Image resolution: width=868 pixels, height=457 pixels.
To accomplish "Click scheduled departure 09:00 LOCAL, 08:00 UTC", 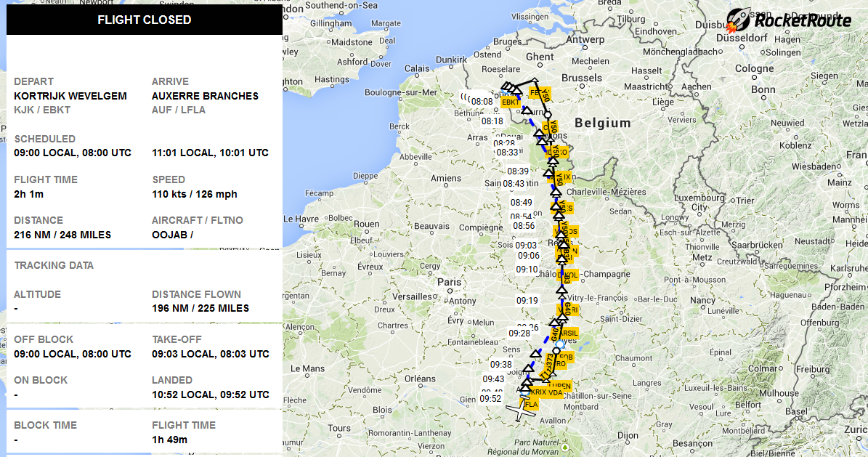I will pyautogui.click(x=73, y=153).
